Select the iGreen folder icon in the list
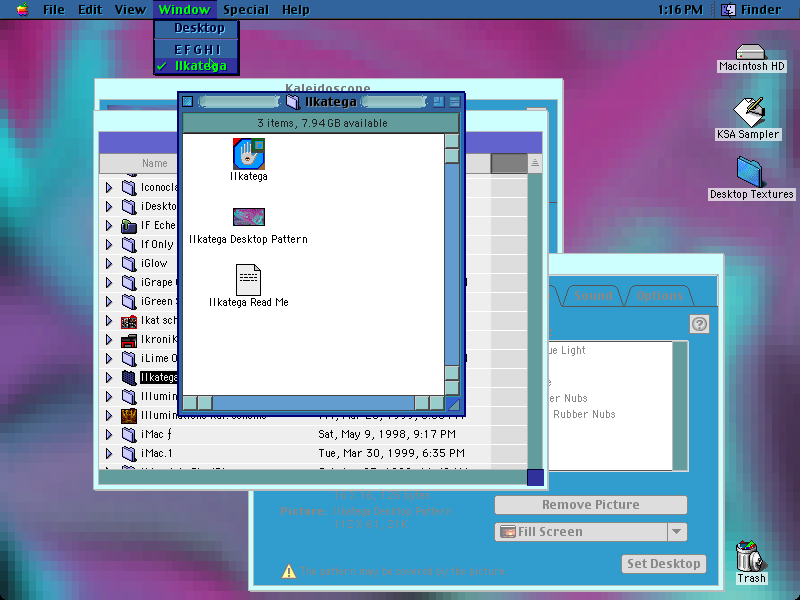 click(x=129, y=302)
